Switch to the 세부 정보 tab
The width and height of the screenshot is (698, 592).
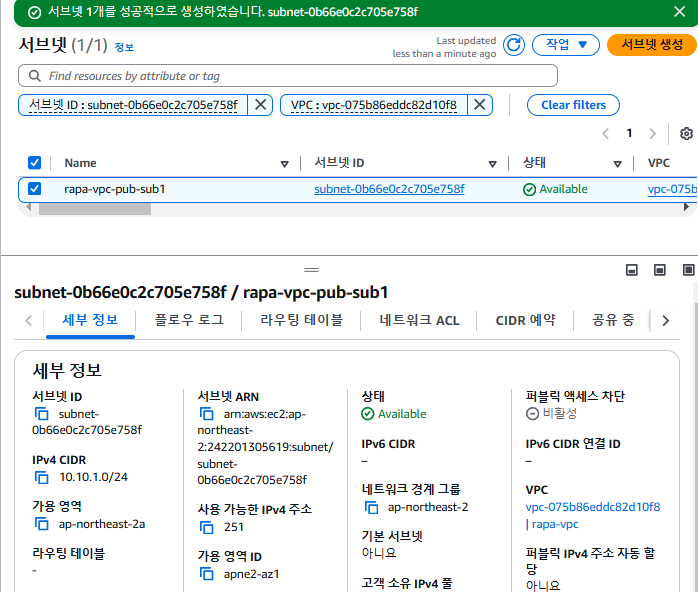90,320
